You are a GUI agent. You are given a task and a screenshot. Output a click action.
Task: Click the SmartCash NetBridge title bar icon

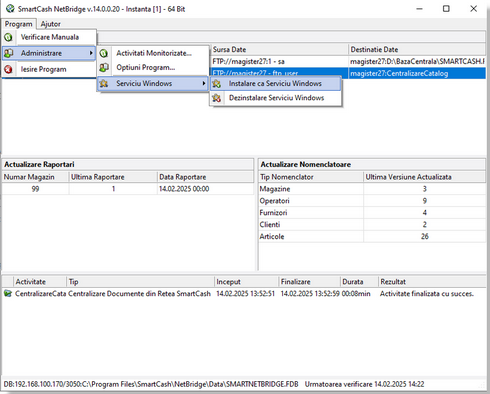click(10, 9)
